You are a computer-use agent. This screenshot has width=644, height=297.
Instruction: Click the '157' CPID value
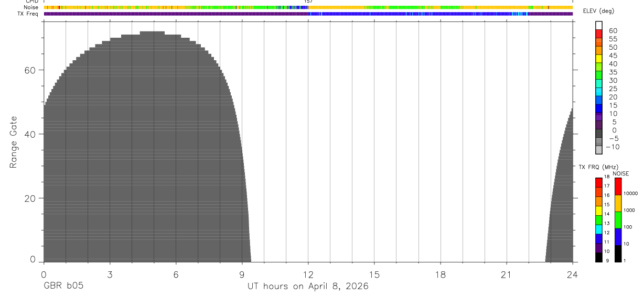click(308, 2)
